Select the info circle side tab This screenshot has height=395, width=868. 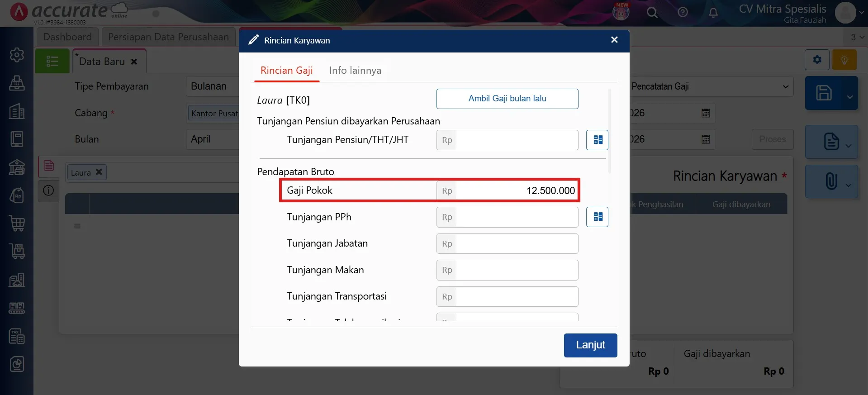[x=48, y=190]
